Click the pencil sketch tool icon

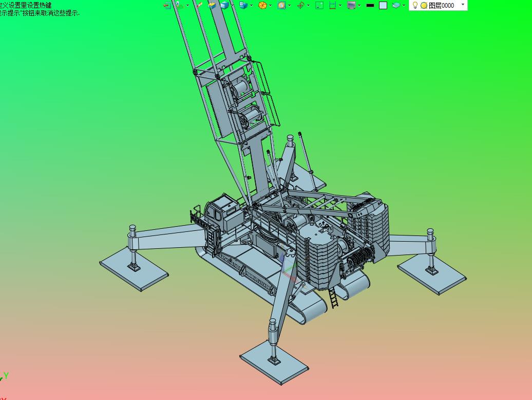click(x=199, y=5)
